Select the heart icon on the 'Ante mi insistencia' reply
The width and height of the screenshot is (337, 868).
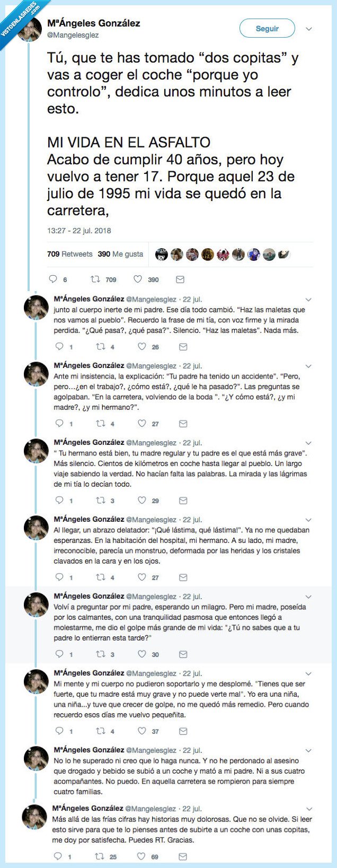[141, 424]
